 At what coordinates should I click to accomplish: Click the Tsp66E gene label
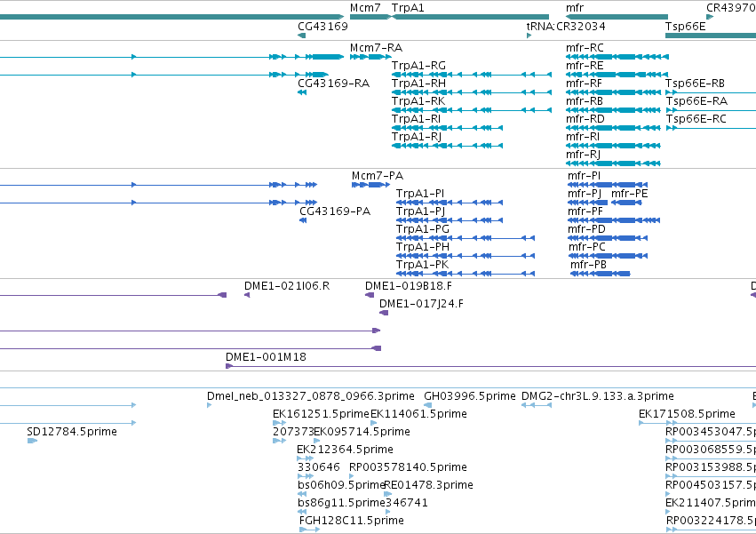coord(686,26)
